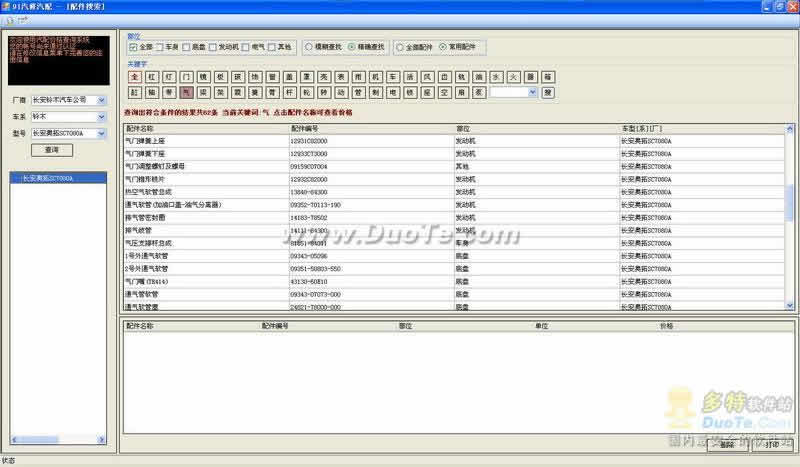Select the '油' keyword button
Image resolution: width=800 pixels, height=467 pixels.
[479, 77]
